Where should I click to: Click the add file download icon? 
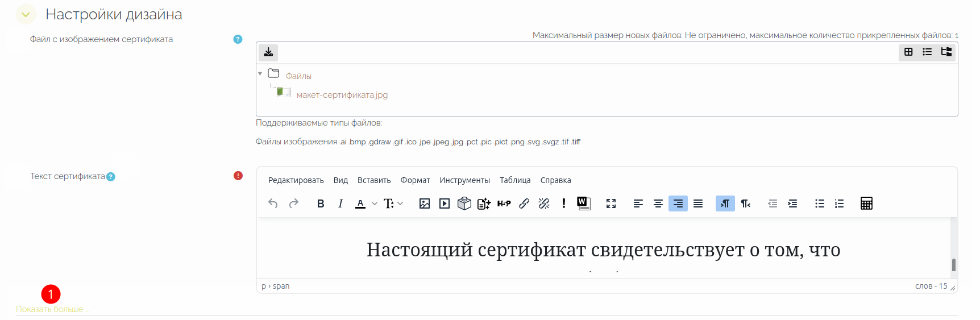268,52
